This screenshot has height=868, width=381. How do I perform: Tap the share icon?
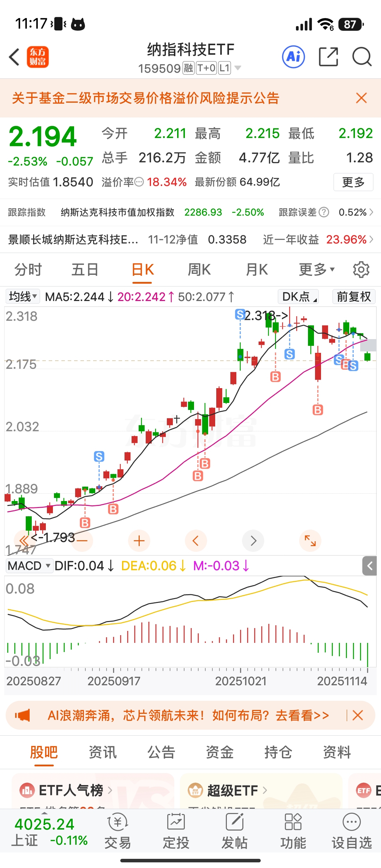328,57
